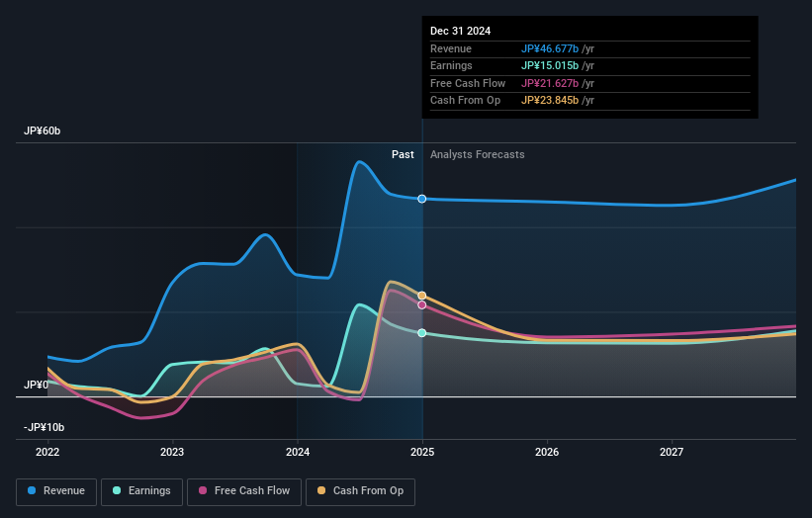Click the JP¥21.627b free cash flow value

[550, 83]
